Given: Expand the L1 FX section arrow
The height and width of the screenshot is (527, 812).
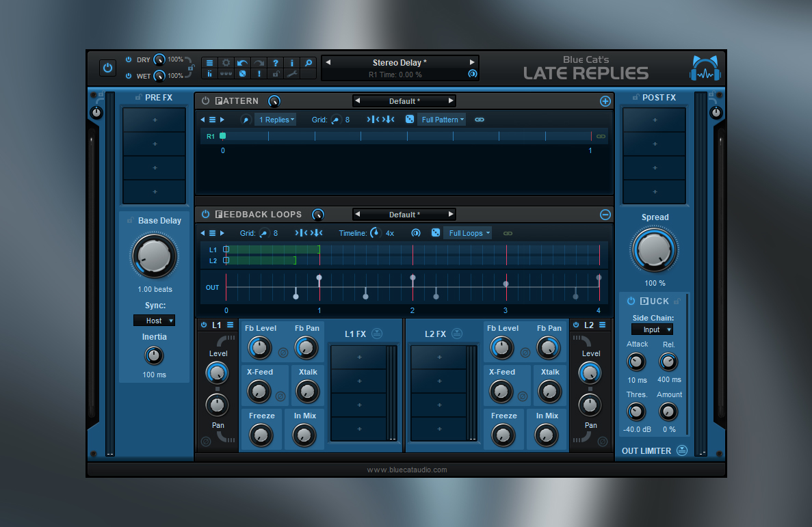Looking at the screenshot, I should [x=377, y=334].
